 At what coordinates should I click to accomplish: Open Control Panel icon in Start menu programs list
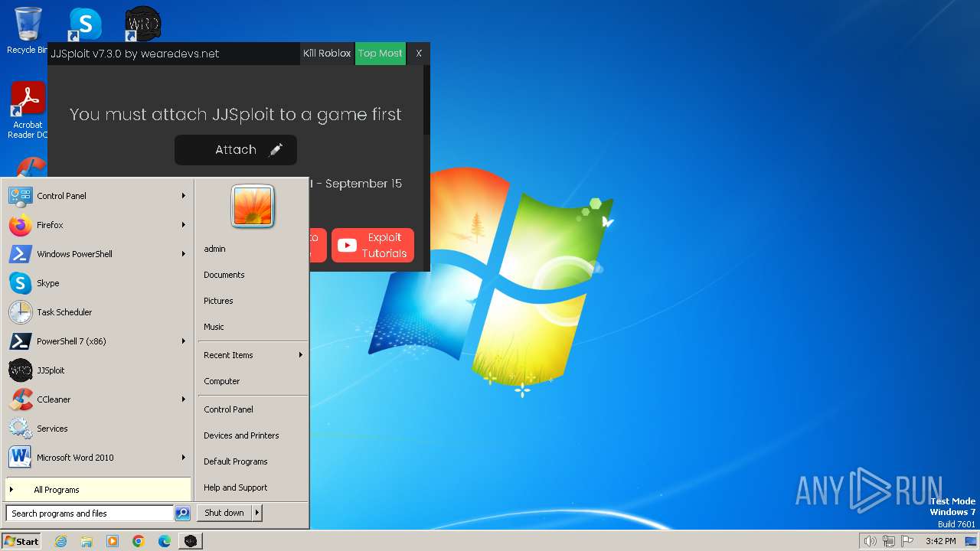(x=20, y=196)
